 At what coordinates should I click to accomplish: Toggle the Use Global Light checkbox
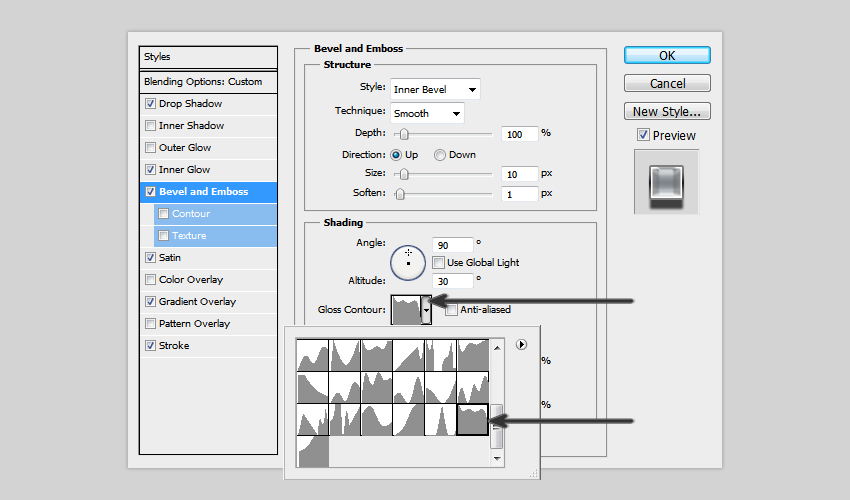pyautogui.click(x=439, y=263)
